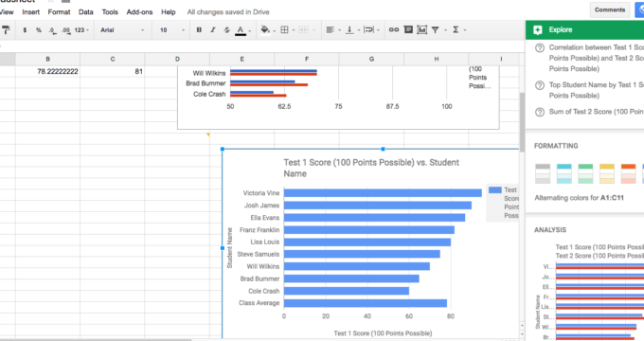Open the filter views dropdown arrow
644x341 pixels.
pyautogui.click(x=445, y=30)
